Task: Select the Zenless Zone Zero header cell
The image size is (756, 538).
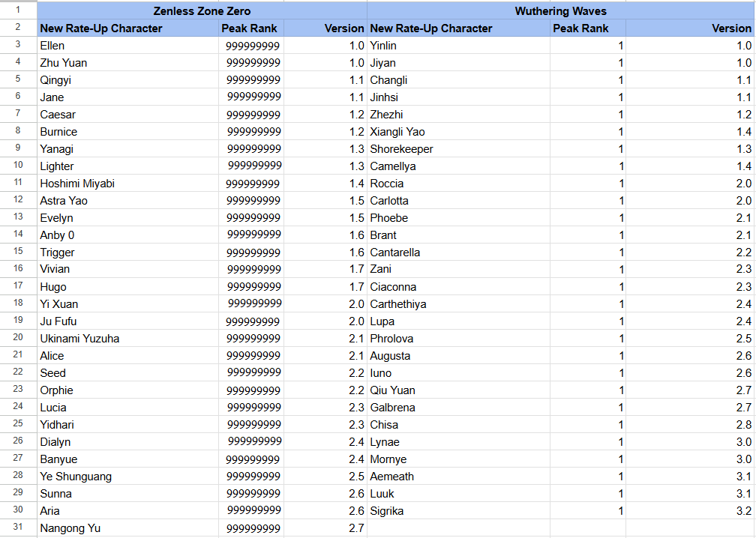Action: coord(202,10)
